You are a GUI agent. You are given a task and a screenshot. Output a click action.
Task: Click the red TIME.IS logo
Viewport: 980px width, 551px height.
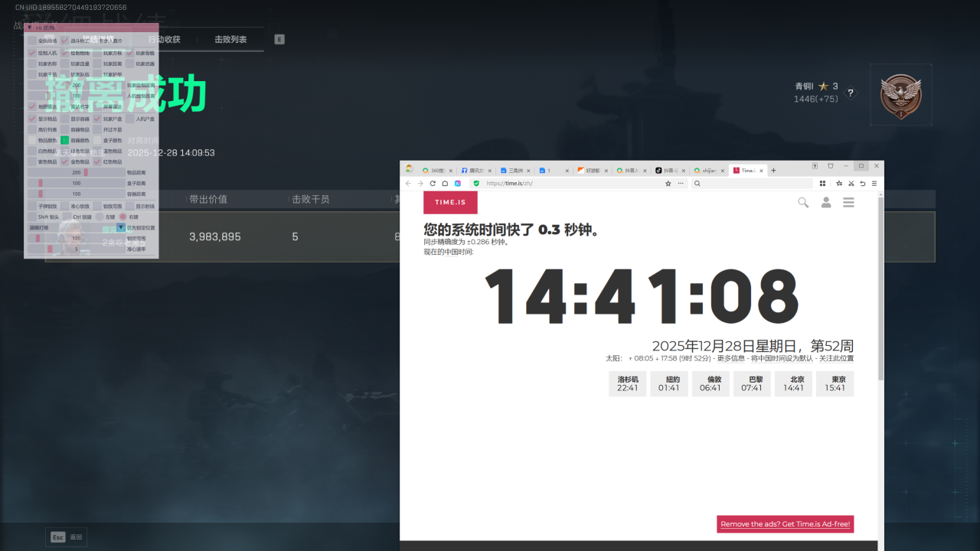(450, 203)
